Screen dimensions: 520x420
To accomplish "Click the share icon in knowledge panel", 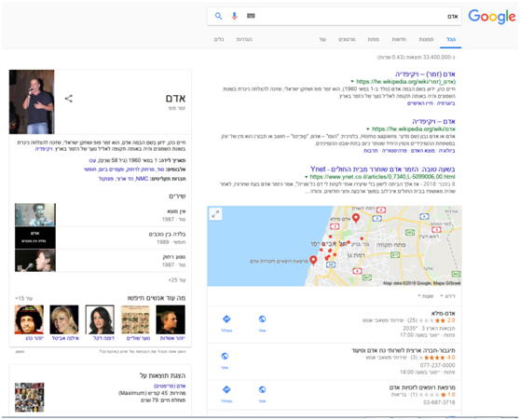I will coord(69,99).
